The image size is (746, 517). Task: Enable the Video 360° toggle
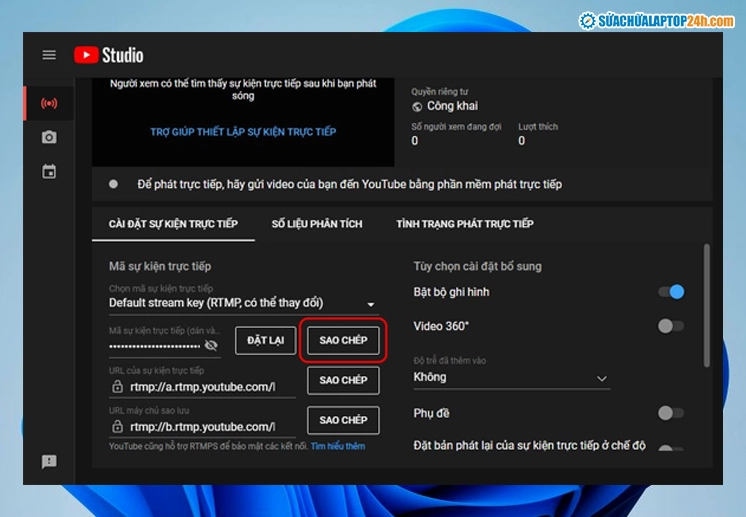click(x=671, y=326)
